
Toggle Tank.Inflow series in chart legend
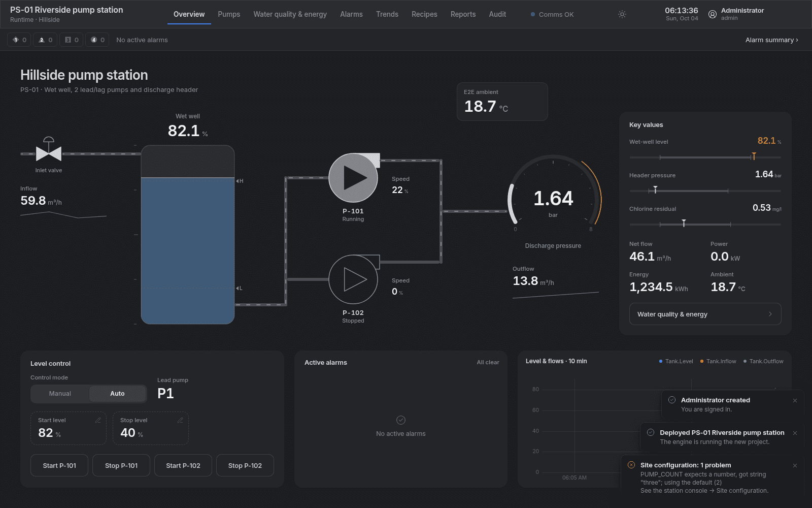point(718,361)
